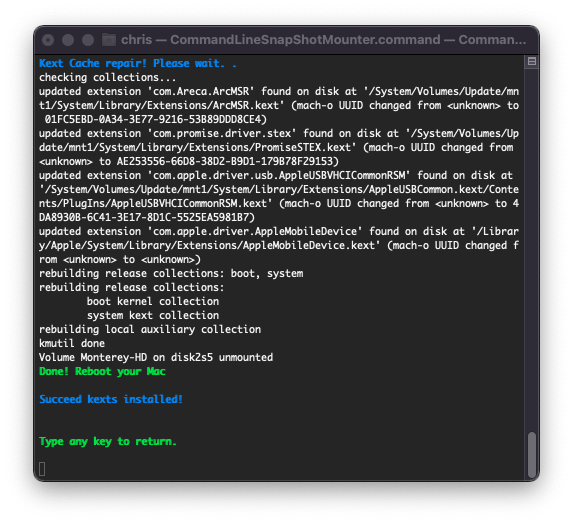
Task: Click the split pane icon at top right
Action: click(532, 61)
